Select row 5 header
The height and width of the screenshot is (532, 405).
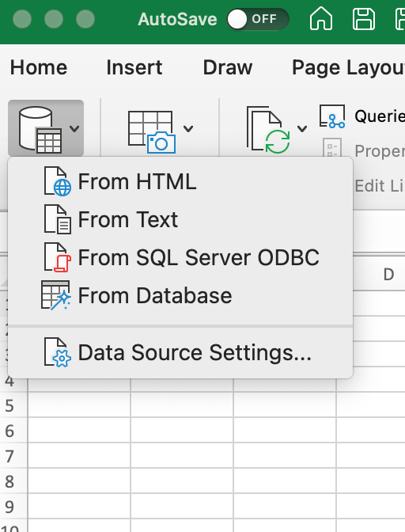(x=13, y=405)
